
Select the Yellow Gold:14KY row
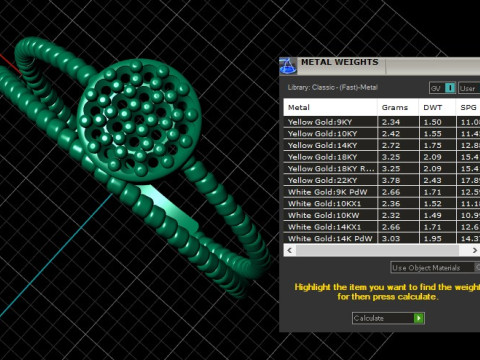click(382, 145)
